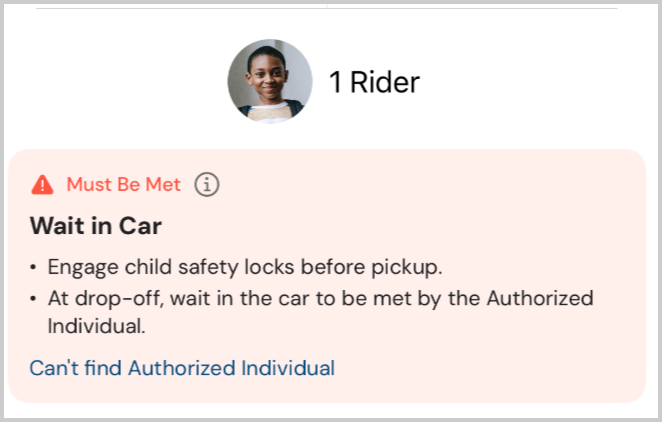Click the Wait in Car heading
The height and width of the screenshot is (422, 662).
point(96,226)
